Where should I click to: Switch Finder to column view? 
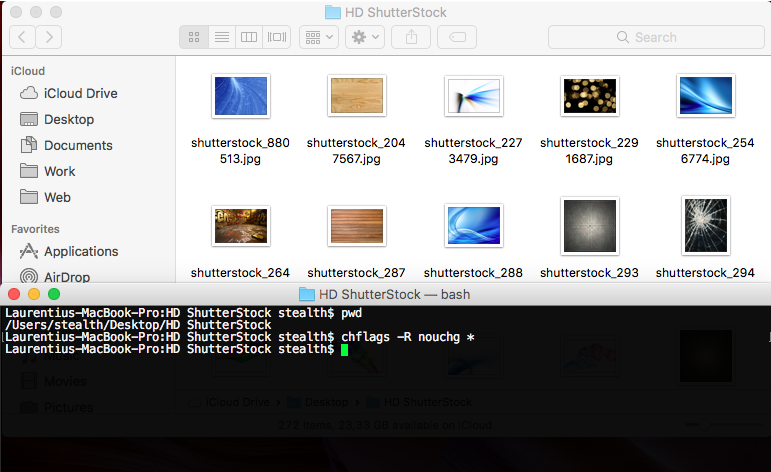[249, 37]
